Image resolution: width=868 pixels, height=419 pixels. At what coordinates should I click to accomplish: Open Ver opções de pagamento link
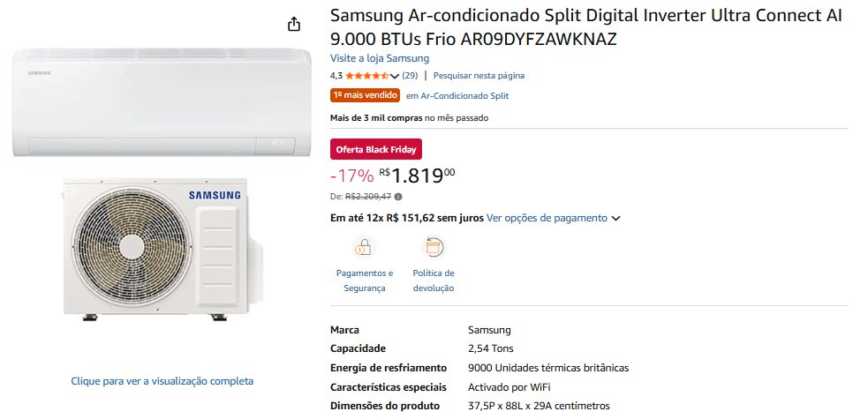coord(547,218)
